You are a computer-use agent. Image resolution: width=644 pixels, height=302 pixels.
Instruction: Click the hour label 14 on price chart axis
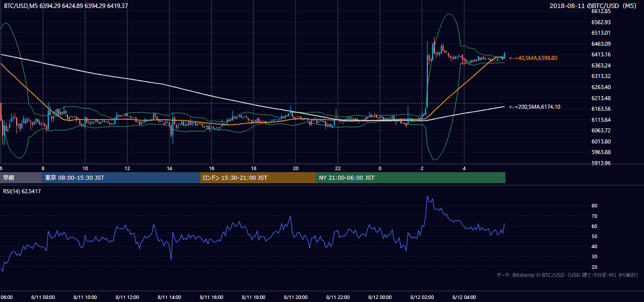click(x=170, y=168)
